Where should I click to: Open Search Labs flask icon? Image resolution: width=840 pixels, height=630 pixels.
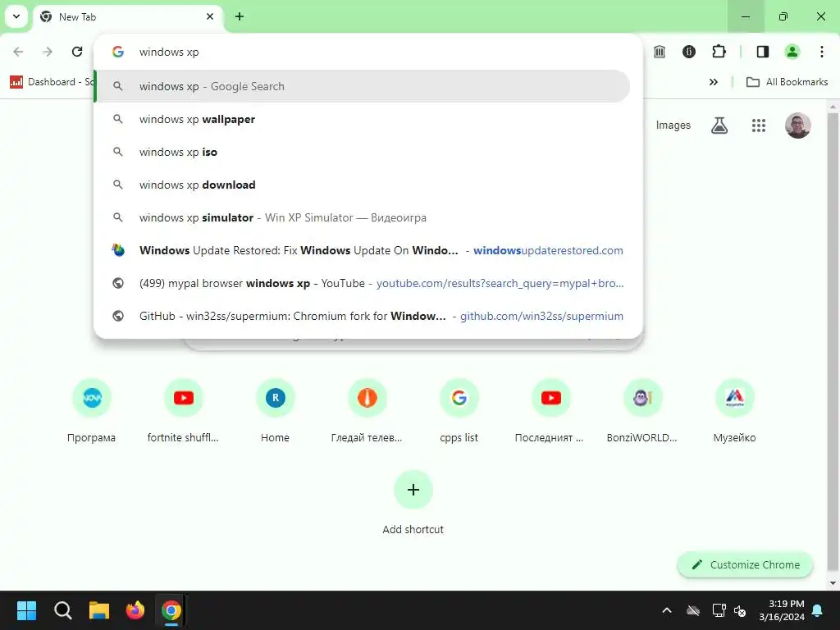(x=719, y=126)
